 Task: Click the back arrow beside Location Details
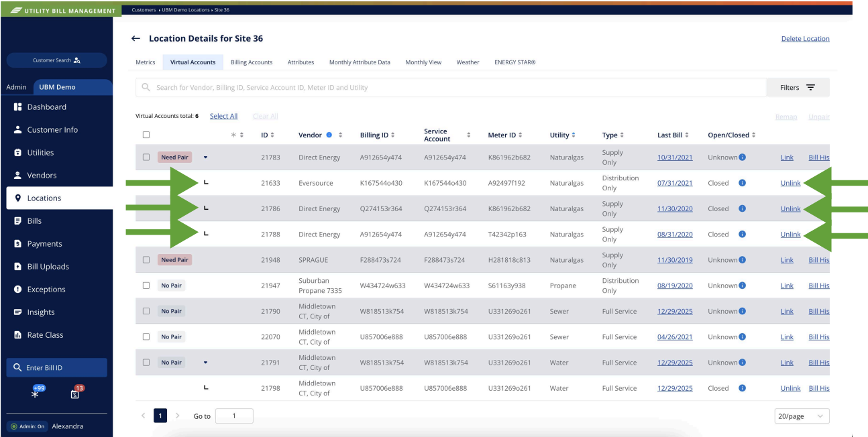click(135, 39)
